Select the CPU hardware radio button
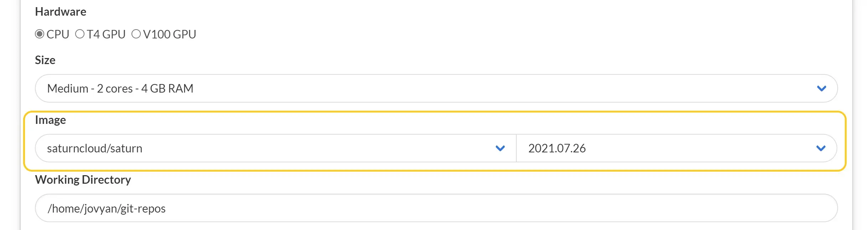 click(40, 34)
